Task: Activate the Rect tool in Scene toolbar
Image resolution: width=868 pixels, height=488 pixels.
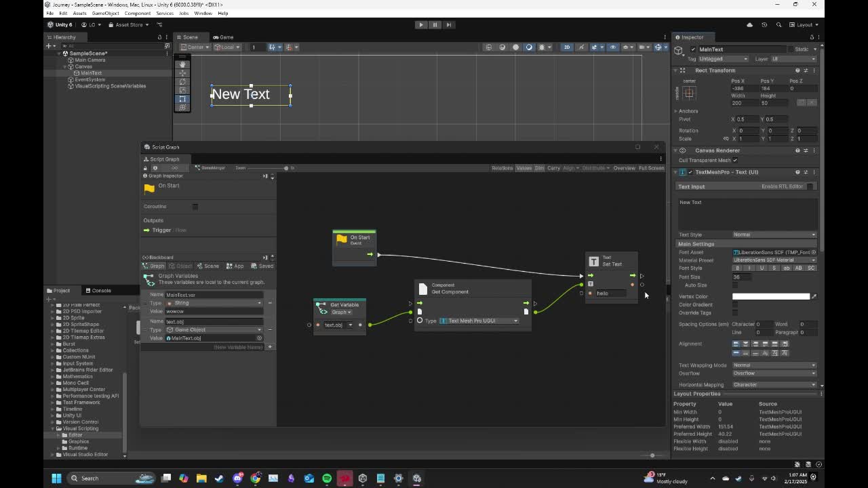Action: 182,99
